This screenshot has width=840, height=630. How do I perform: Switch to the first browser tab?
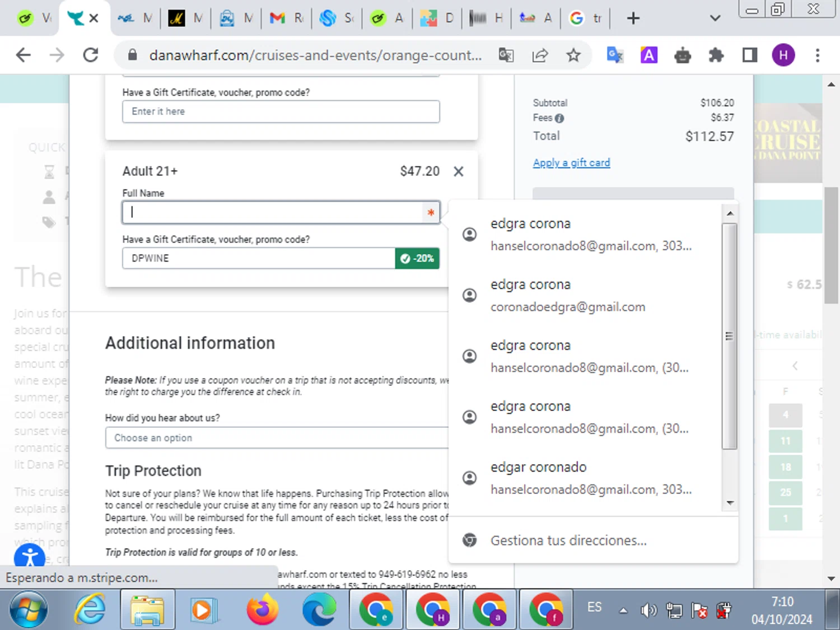34,18
